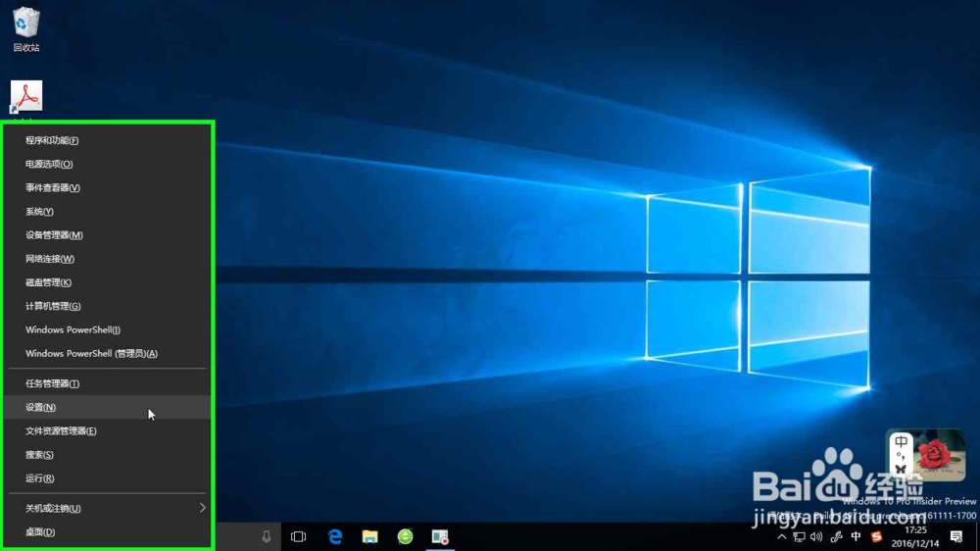Click the volume speaker tray icon
The height and width of the screenshot is (551, 980).
pos(816,536)
